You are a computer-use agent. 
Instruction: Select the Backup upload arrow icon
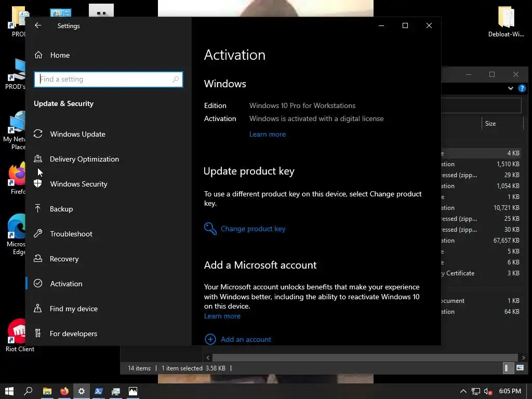[37, 208]
